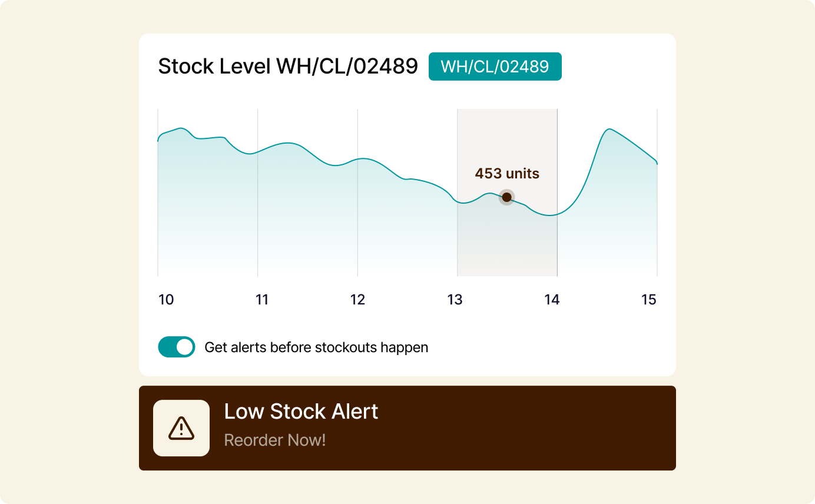
Task: Select the day 15 axis label
Action: tap(649, 300)
